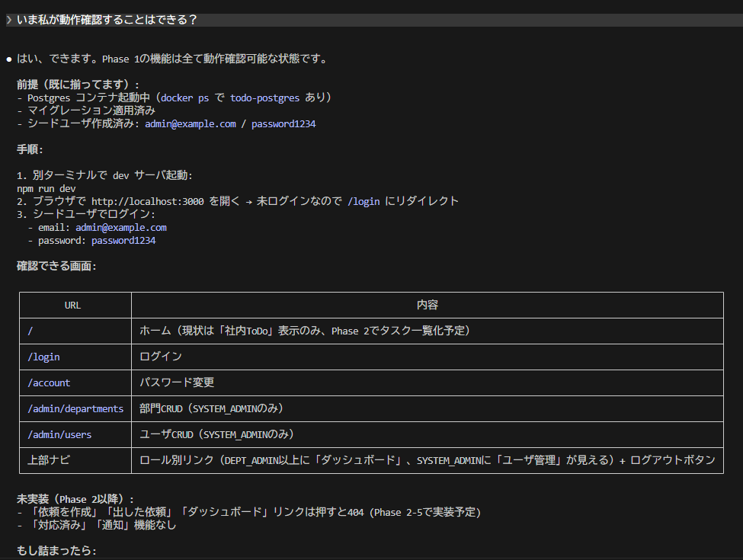Click the npm run dev command line
743x560 pixels.
46,188
